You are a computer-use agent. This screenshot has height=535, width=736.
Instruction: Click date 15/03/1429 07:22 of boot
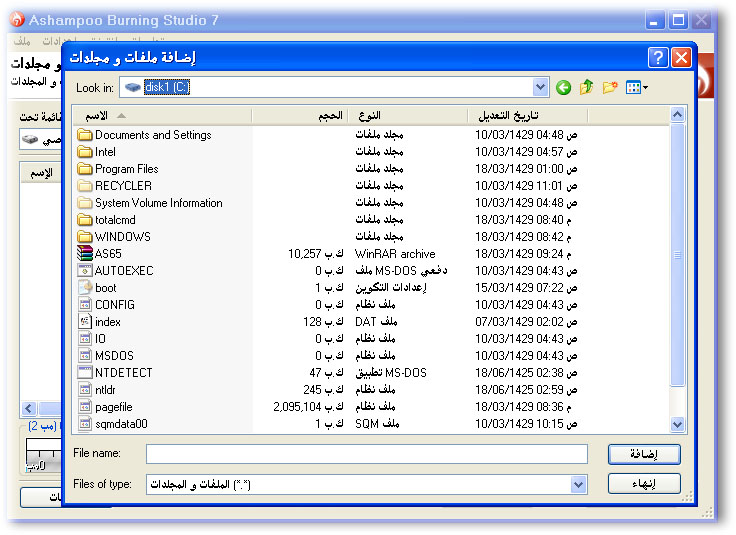pos(526,288)
